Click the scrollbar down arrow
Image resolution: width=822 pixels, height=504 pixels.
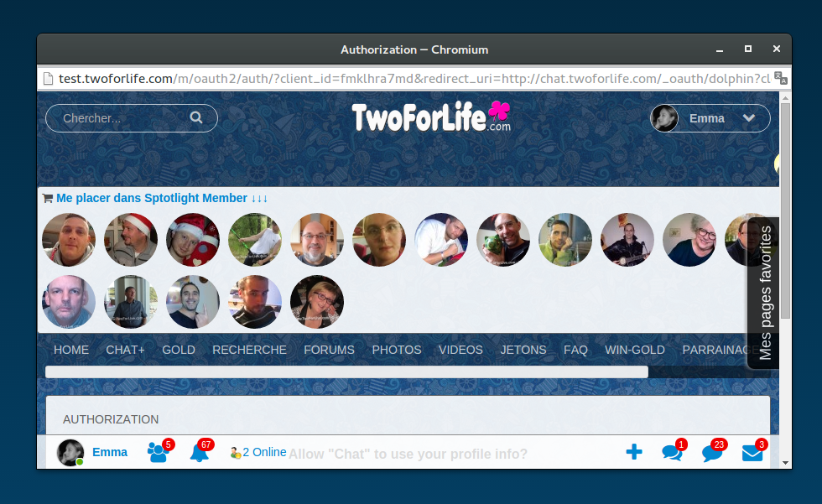(x=785, y=463)
